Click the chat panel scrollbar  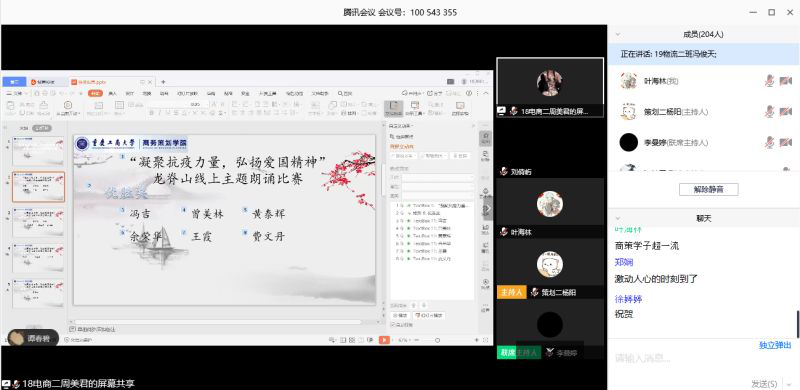tap(797, 324)
